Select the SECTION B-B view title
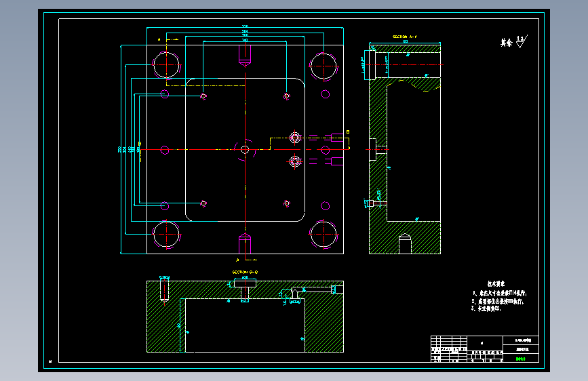This screenshot has width=588, height=381. tap(245, 273)
